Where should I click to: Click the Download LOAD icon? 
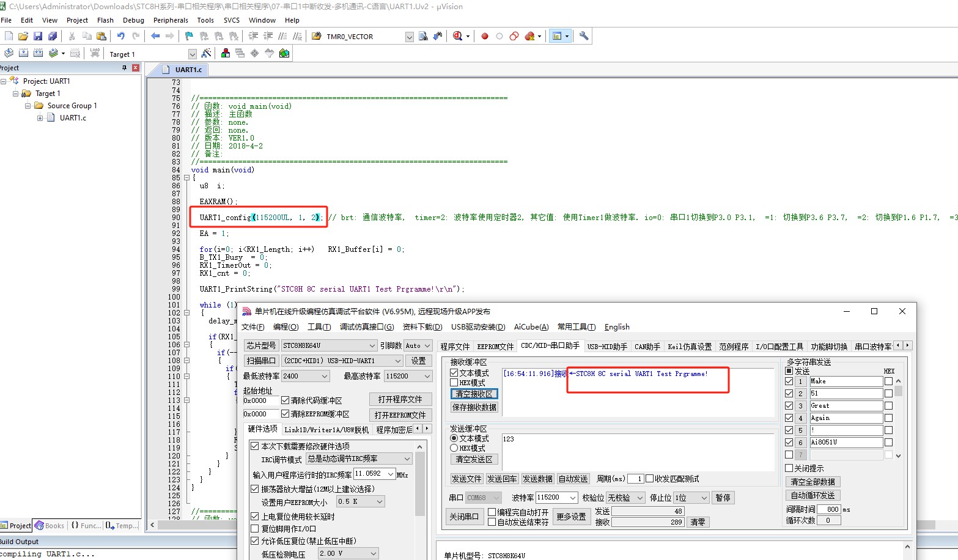coord(95,53)
